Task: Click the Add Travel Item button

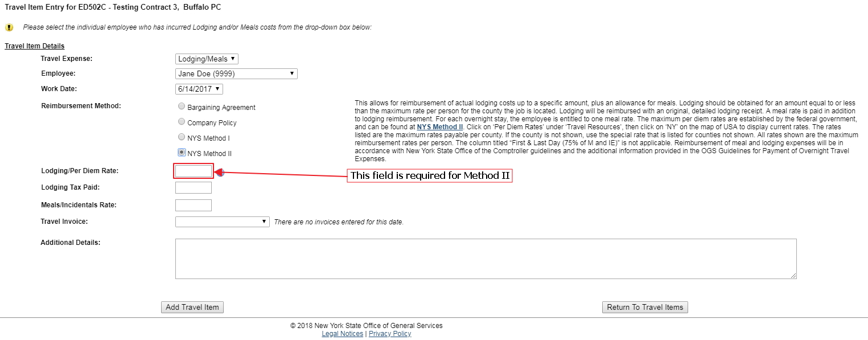Action: (192, 307)
